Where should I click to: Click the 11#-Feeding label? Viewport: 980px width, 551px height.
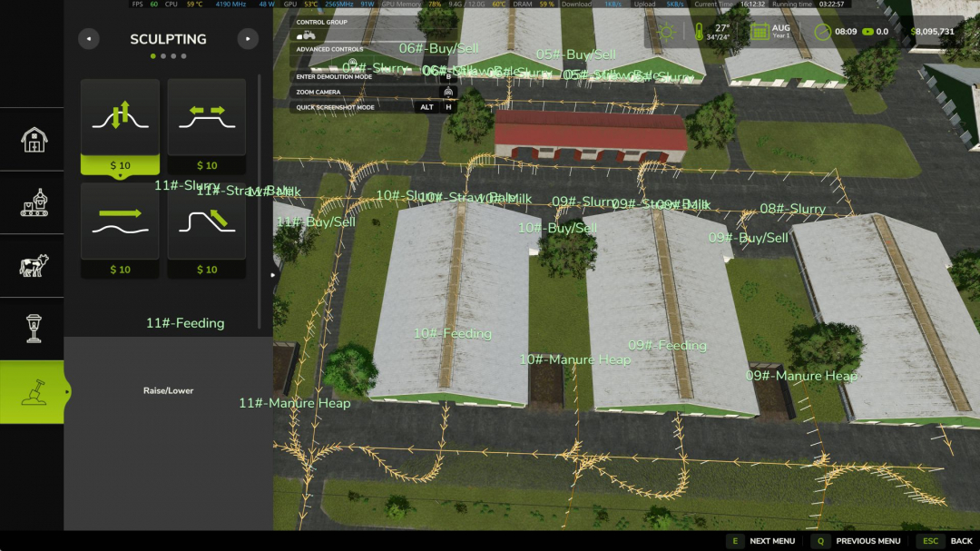185,323
